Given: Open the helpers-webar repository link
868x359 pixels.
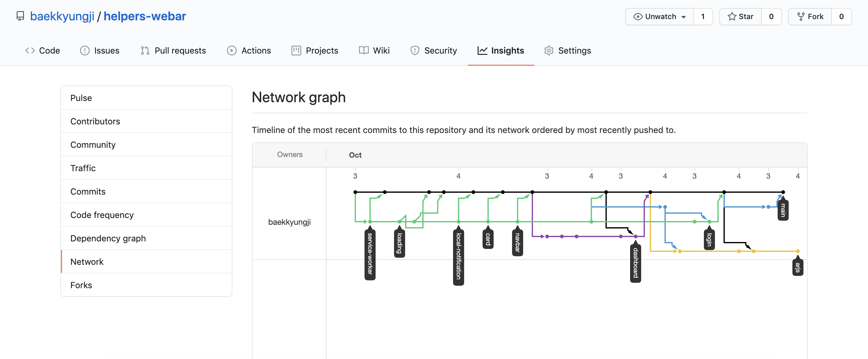Looking at the screenshot, I should (144, 16).
